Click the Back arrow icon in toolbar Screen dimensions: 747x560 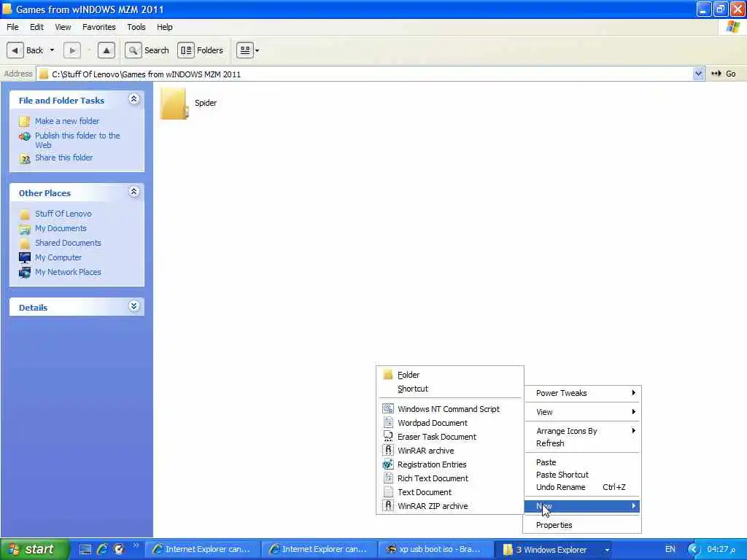15,50
